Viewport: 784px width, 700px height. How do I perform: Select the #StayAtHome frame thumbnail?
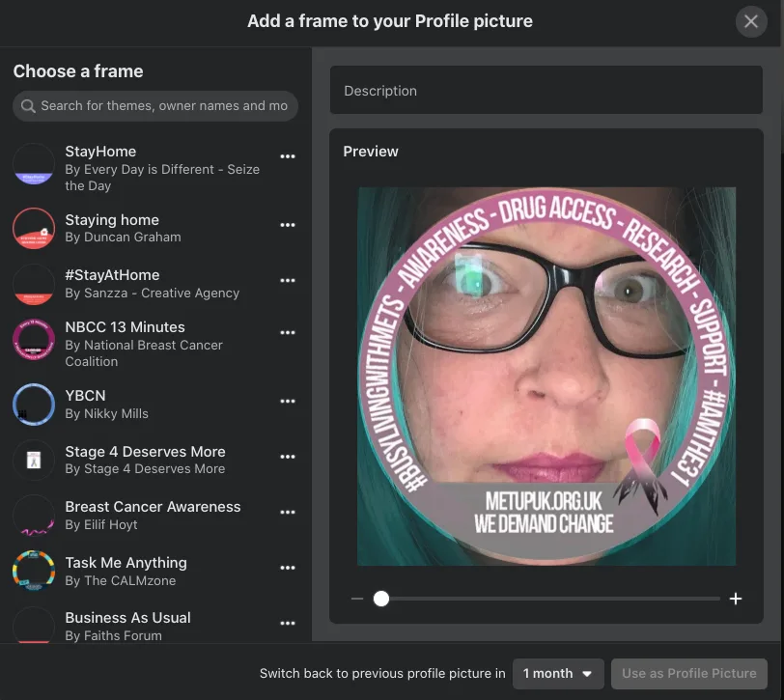coord(34,284)
